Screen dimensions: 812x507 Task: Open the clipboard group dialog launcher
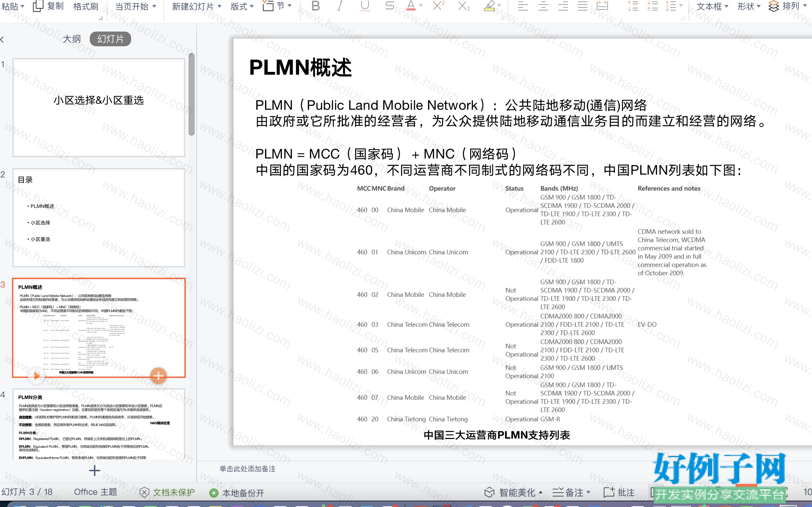101,18
